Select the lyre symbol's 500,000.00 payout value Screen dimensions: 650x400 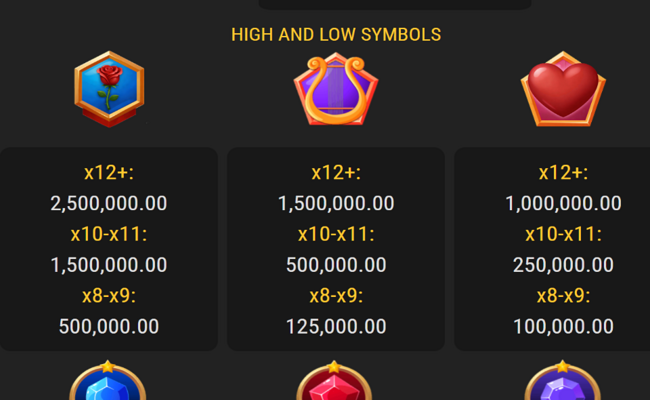click(336, 265)
